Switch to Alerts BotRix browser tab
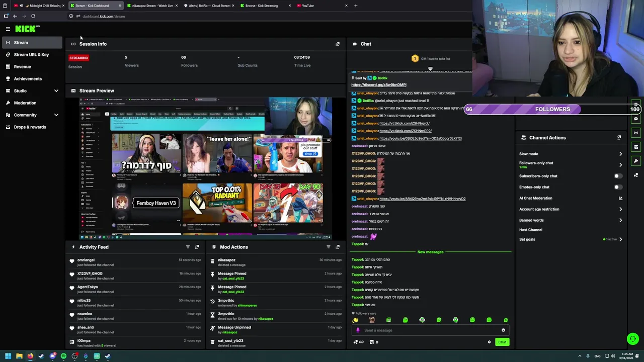This screenshot has height=362, width=644. 208,6
